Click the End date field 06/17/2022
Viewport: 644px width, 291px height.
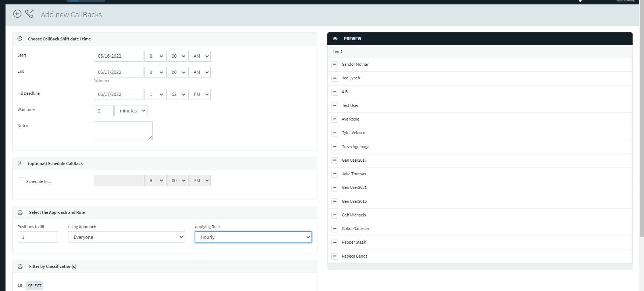pyautogui.click(x=118, y=72)
